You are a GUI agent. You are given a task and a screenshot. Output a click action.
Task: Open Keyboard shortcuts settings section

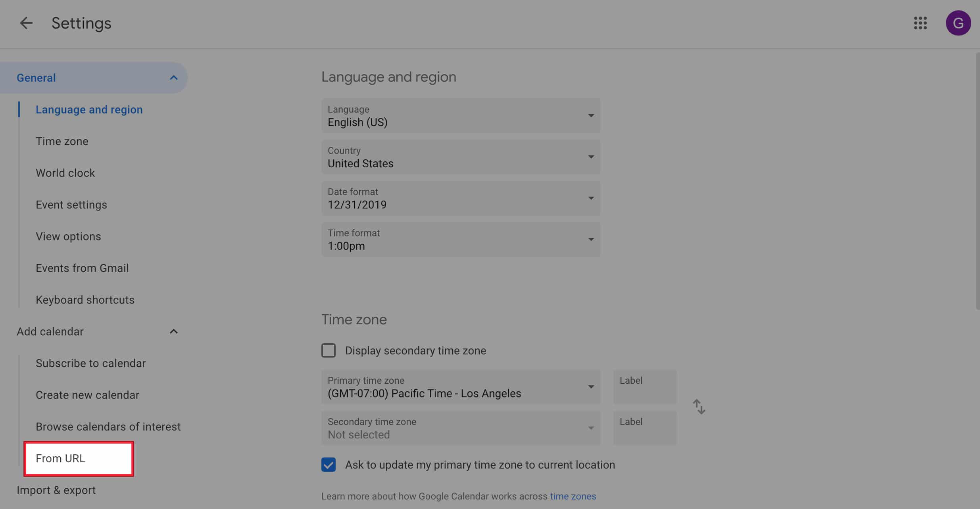tap(85, 300)
